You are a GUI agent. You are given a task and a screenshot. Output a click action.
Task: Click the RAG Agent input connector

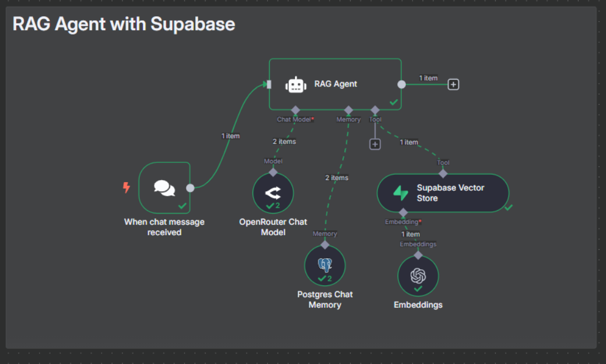click(x=269, y=84)
